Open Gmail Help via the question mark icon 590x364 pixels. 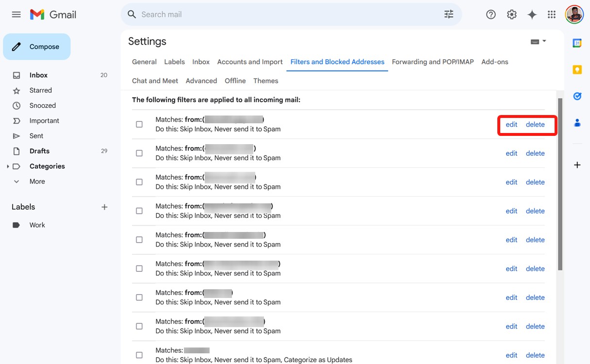(x=491, y=14)
